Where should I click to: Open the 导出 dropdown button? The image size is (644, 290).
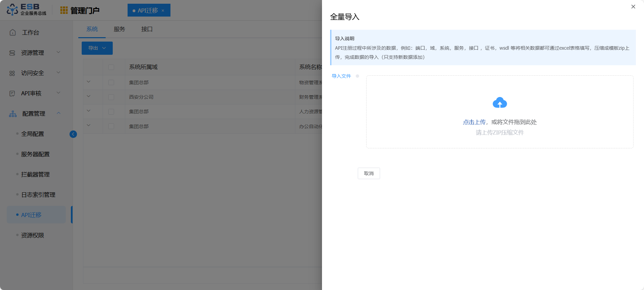97,48
